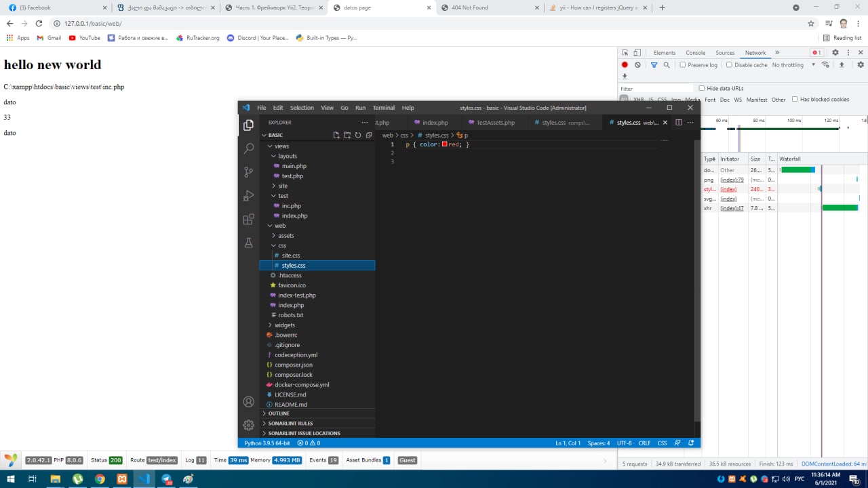Click New File icon in BASIC explorer header

pos(336,135)
